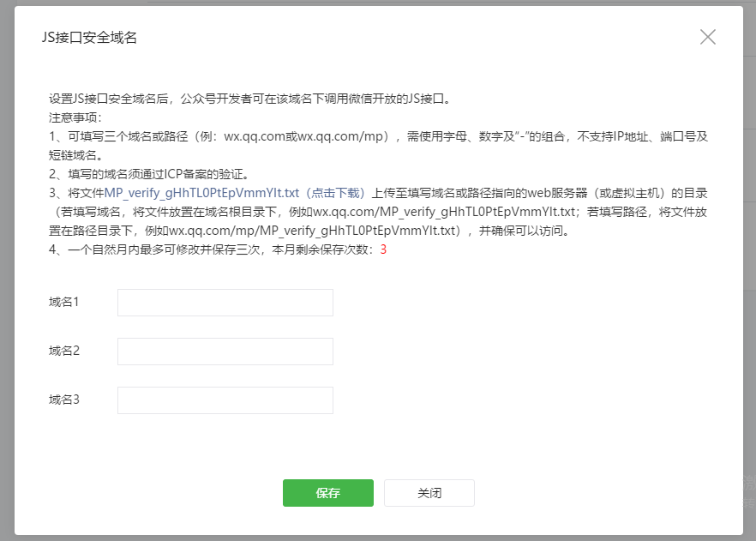Focus the 域名2 input field
This screenshot has height=541, width=756.
[x=225, y=352]
